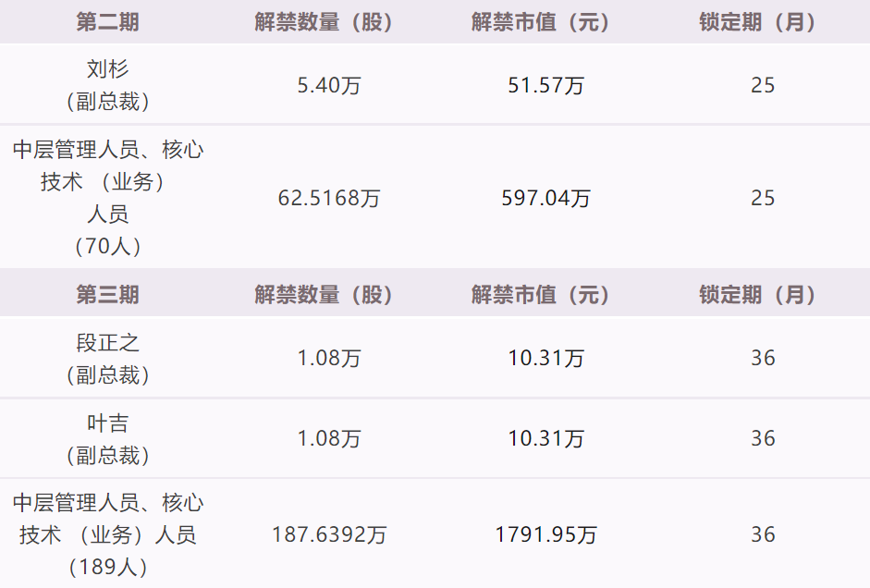Click 叶吉 name cell
Viewport: 870px width, 588px height.
107,423
